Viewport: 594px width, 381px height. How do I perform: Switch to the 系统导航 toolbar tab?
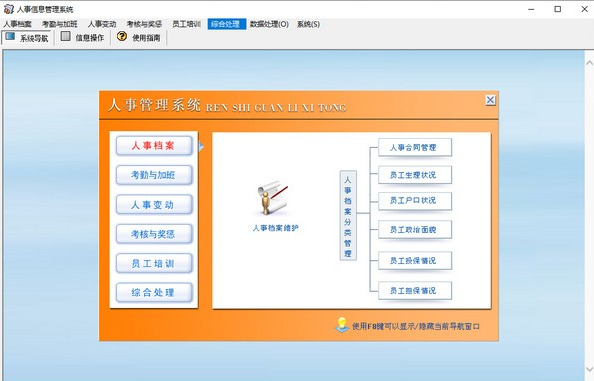coord(27,37)
